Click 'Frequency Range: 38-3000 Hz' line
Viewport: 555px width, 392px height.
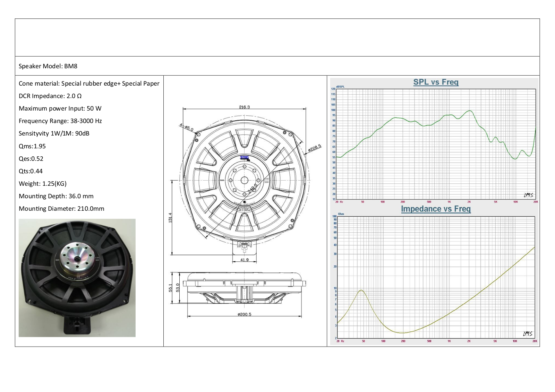pos(60,121)
